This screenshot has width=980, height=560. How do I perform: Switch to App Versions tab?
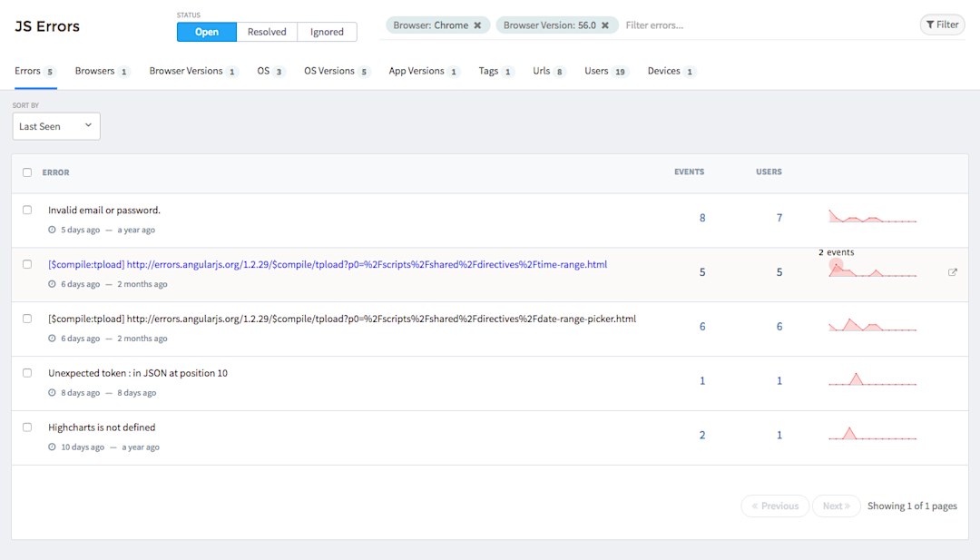(425, 72)
